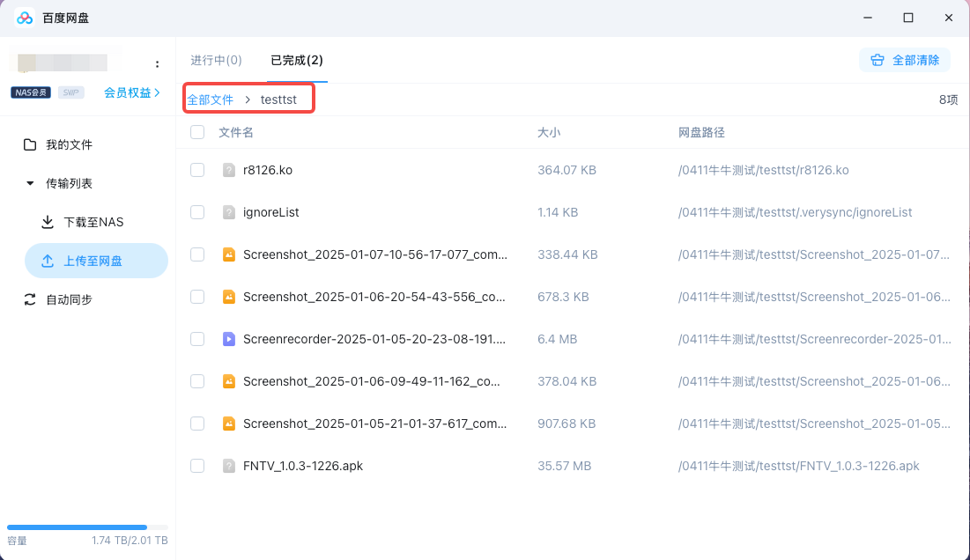Click the storage capacity progress bar
The width and height of the screenshot is (970, 560).
coord(87,527)
